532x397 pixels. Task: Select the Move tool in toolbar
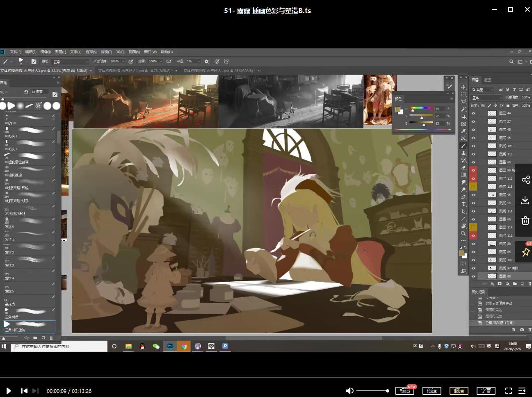(464, 87)
